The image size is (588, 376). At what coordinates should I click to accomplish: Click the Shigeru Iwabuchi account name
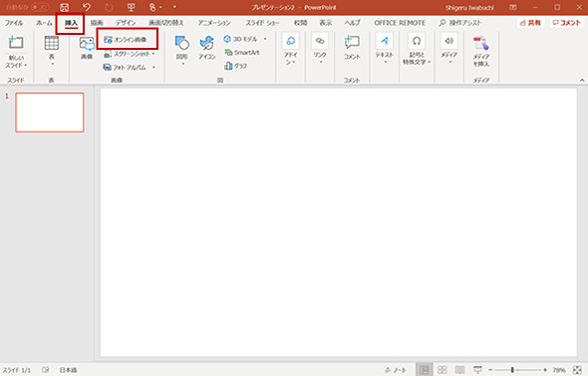(469, 8)
